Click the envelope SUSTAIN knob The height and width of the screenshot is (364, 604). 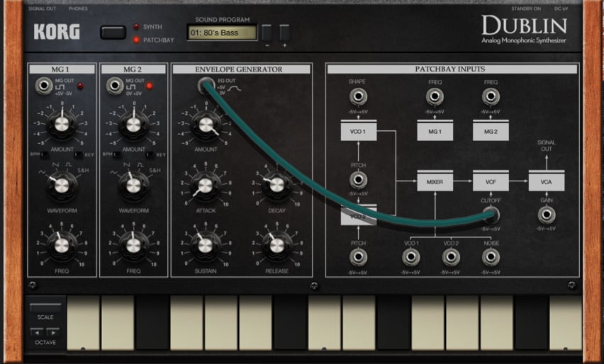pos(206,246)
